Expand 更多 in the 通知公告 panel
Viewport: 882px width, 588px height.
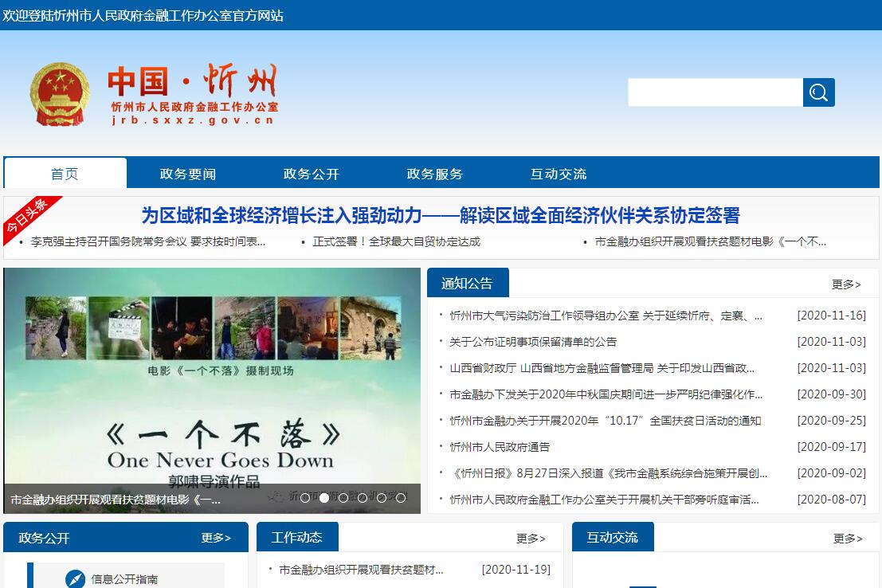pos(846,284)
